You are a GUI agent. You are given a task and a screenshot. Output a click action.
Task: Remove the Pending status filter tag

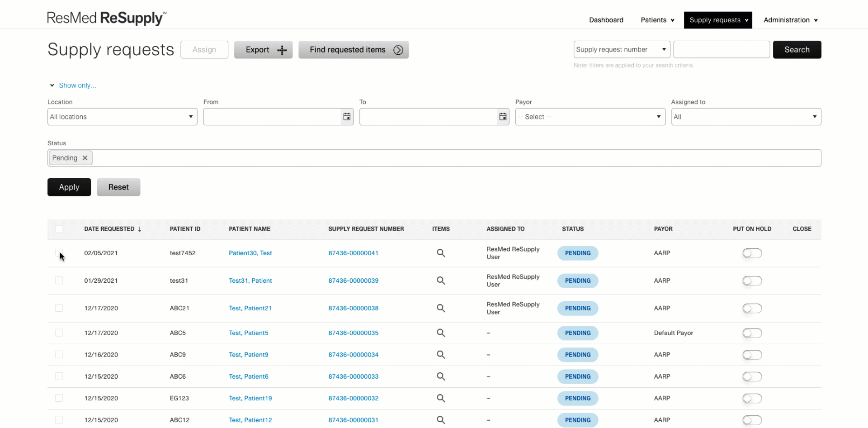[x=85, y=158]
